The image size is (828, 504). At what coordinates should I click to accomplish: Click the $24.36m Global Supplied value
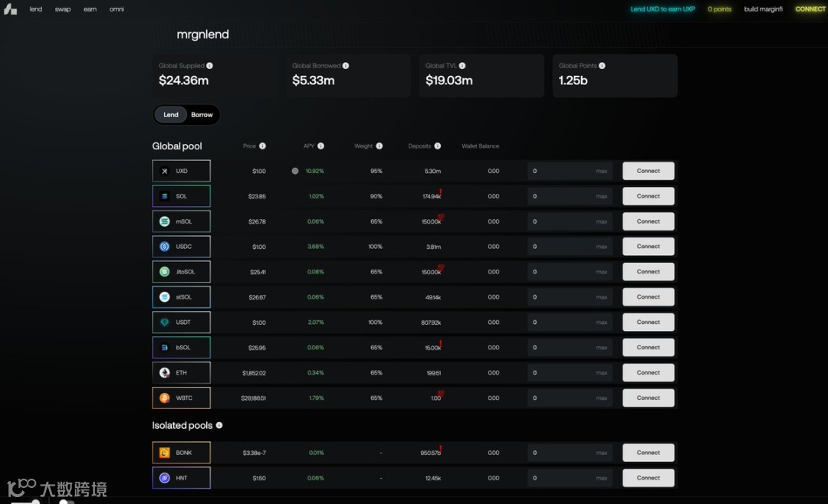point(184,80)
